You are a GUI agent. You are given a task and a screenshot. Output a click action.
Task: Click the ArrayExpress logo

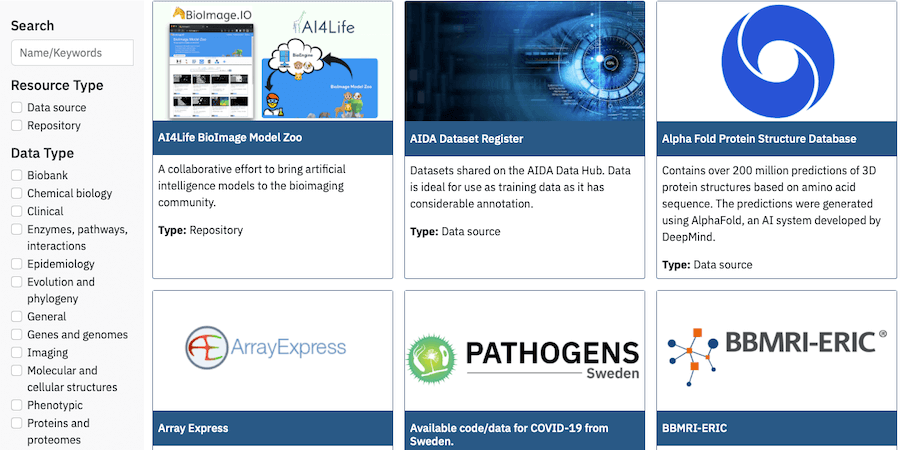coord(272,348)
